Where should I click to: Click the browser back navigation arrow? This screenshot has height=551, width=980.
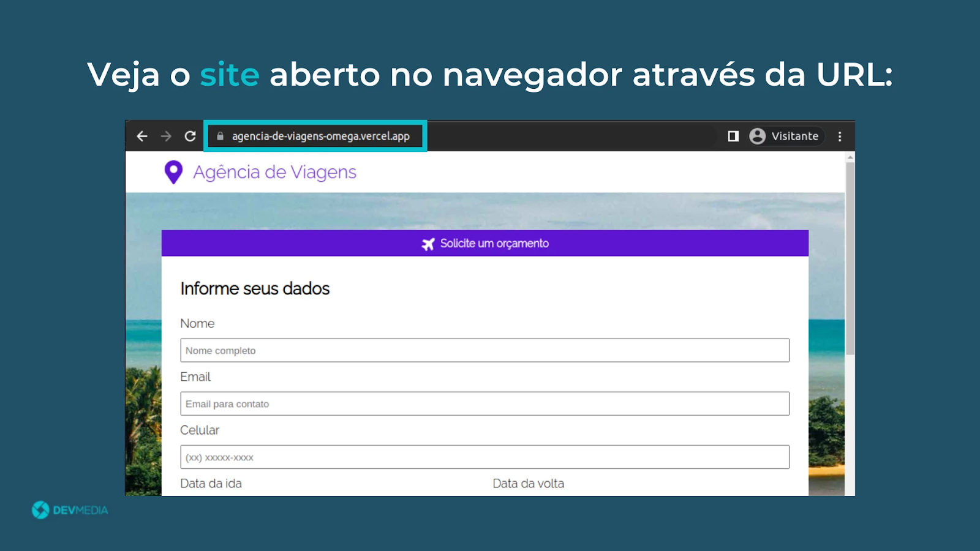141,136
